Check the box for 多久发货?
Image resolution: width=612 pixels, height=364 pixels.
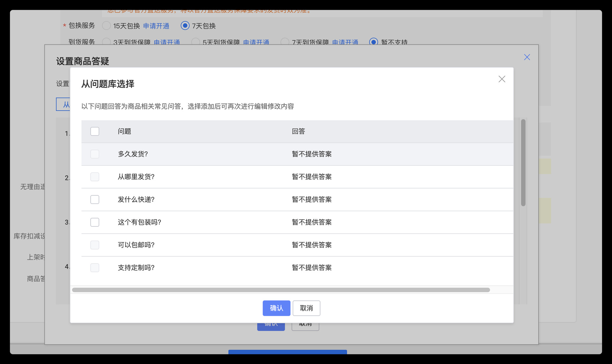pyautogui.click(x=95, y=154)
